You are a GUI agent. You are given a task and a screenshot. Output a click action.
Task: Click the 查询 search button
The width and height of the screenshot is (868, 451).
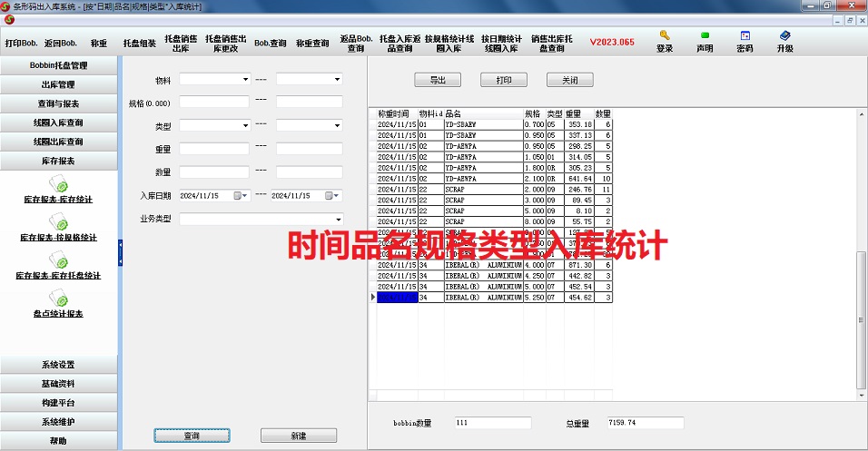[x=192, y=436]
